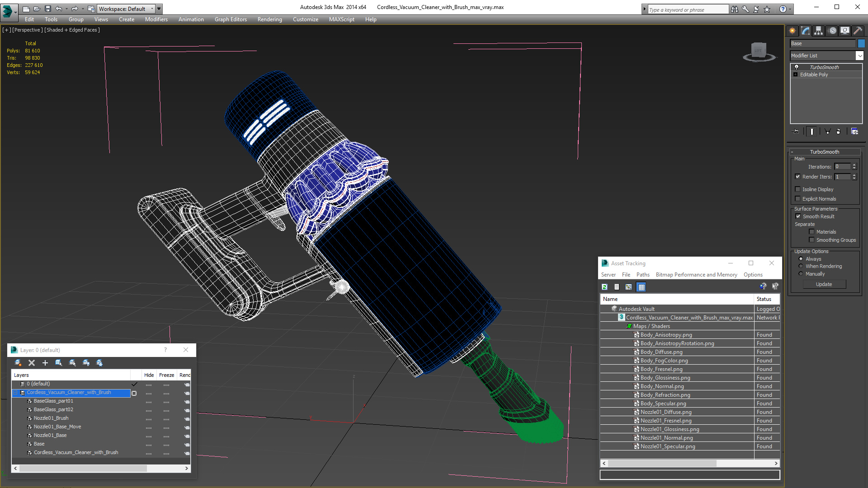868x488 pixels.
Task: Click the blue object color swatch
Action: point(861,43)
